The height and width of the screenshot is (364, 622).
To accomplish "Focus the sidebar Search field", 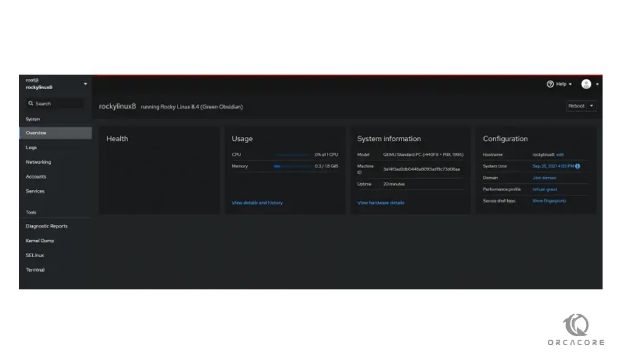I will [x=55, y=103].
